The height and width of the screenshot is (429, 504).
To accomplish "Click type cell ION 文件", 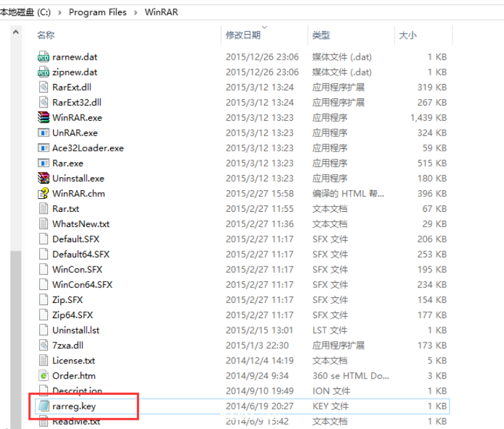I will pos(331,391).
